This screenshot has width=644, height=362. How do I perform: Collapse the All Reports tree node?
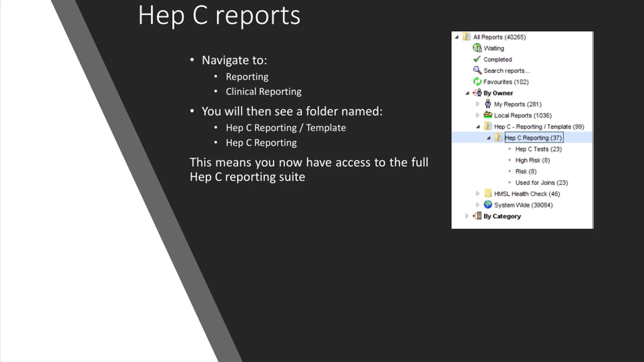coord(457,37)
